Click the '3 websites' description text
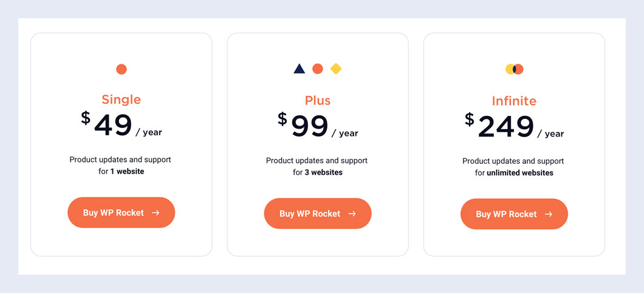 [323, 172]
